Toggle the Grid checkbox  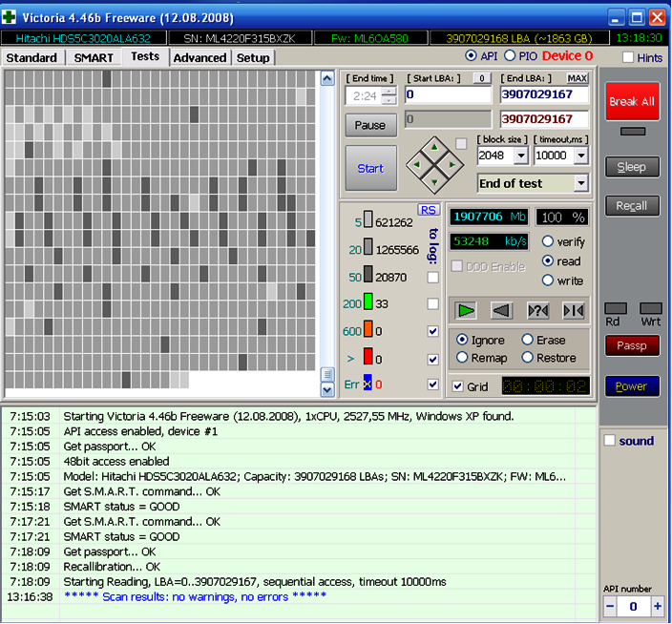(457, 386)
